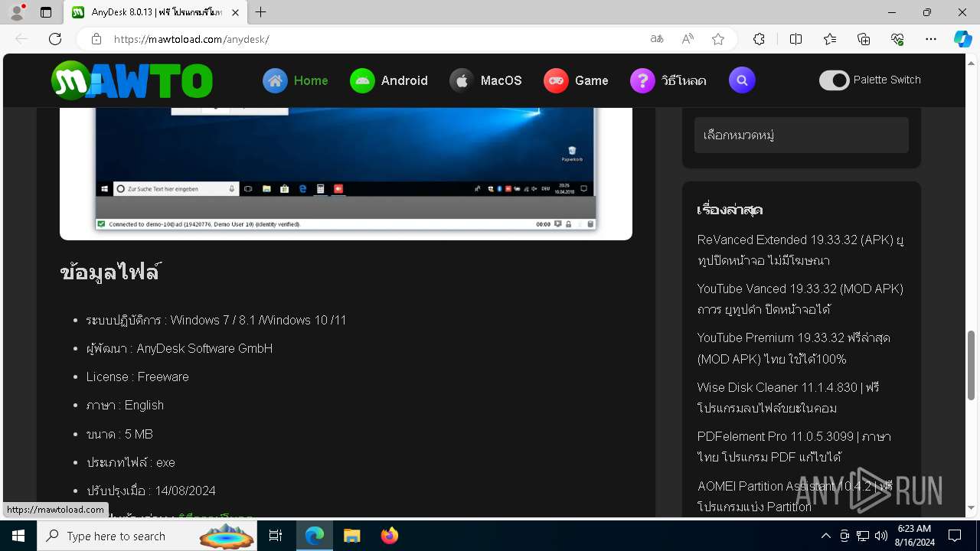Open Browser essentials icon

click(x=897, y=39)
